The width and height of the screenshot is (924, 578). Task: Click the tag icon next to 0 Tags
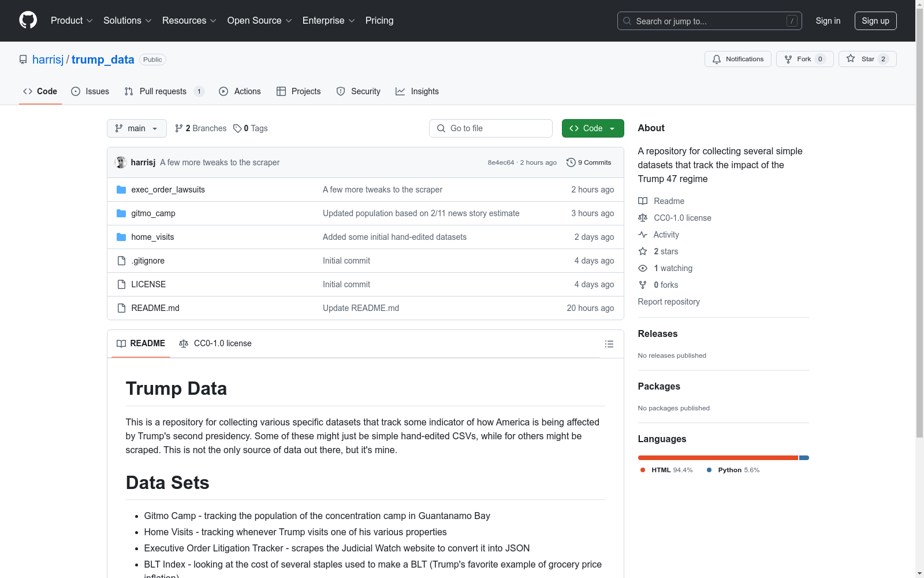coord(237,128)
